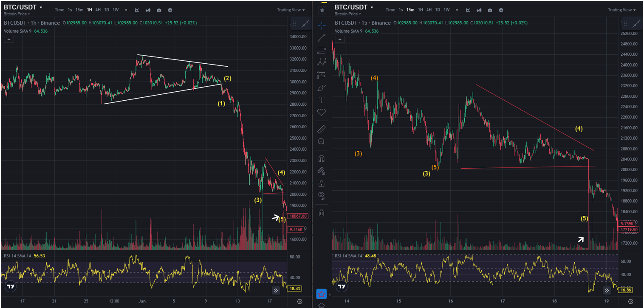This screenshot has height=308, width=644.
Task: Jump to latest bar on right chart
Action: pos(607,291)
